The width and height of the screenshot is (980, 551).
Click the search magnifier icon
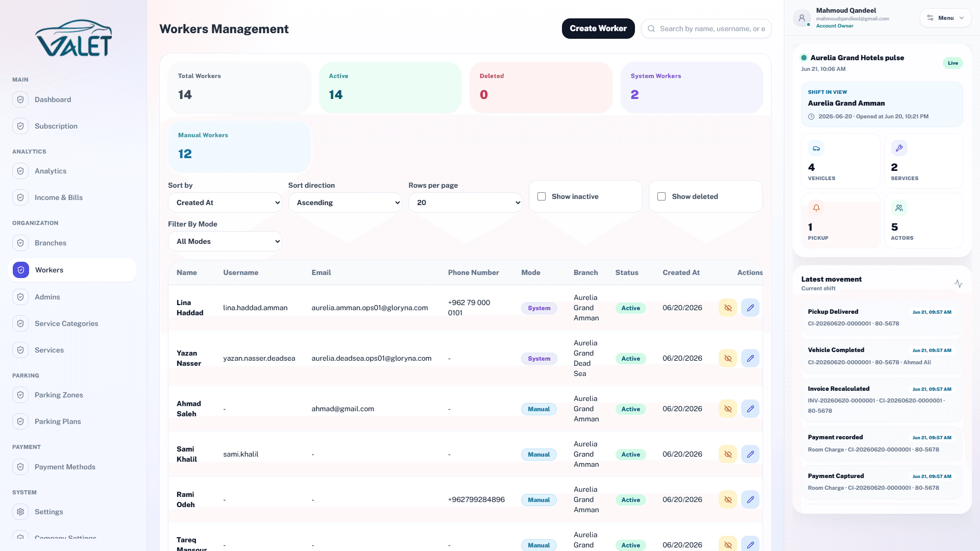coord(651,29)
